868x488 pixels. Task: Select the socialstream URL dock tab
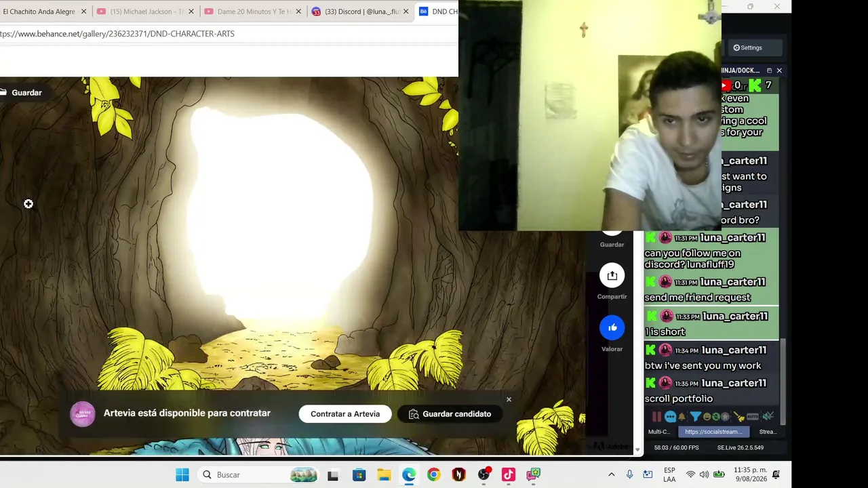tap(713, 432)
